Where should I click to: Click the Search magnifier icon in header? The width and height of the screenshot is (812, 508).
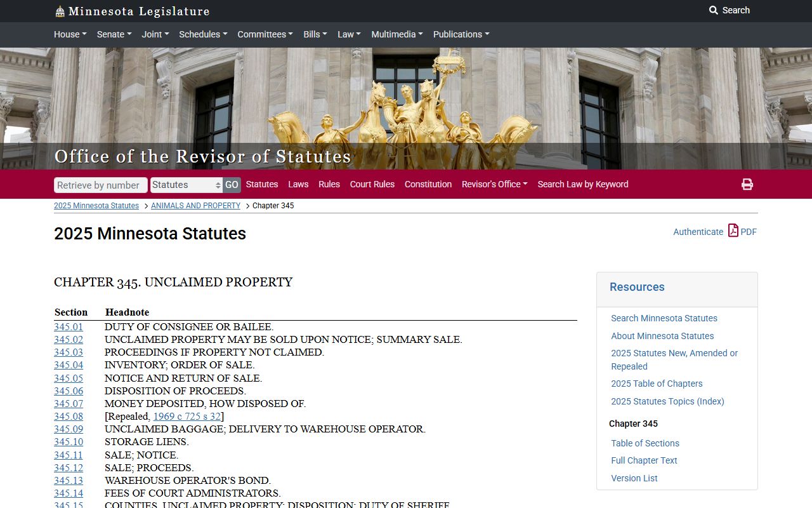pyautogui.click(x=714, y=10)
